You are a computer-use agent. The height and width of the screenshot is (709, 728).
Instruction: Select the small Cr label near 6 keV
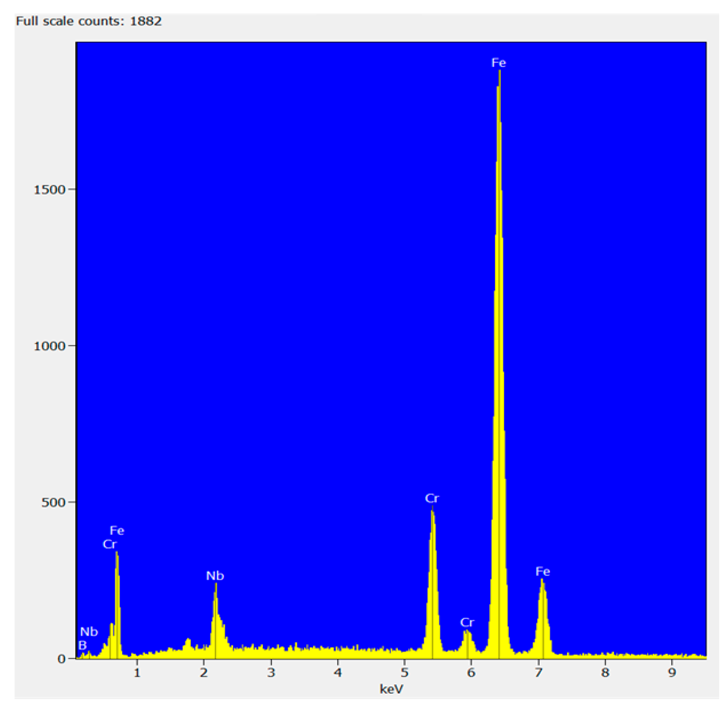tap(467, 622)
